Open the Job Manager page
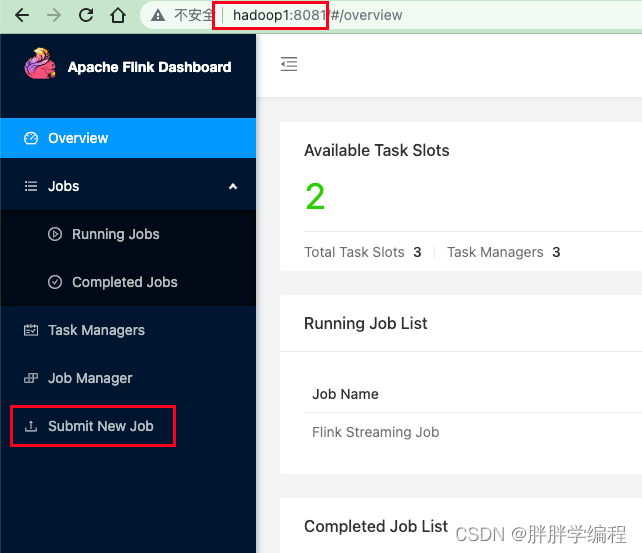This screenshot has height=553, width=642. (x=128, y=378)
